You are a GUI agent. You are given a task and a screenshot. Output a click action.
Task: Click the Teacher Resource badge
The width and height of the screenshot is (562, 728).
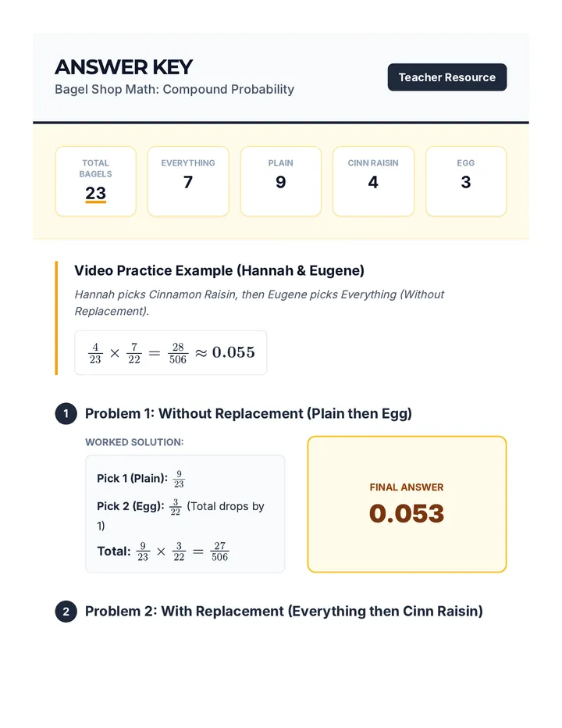coord(447,77)
